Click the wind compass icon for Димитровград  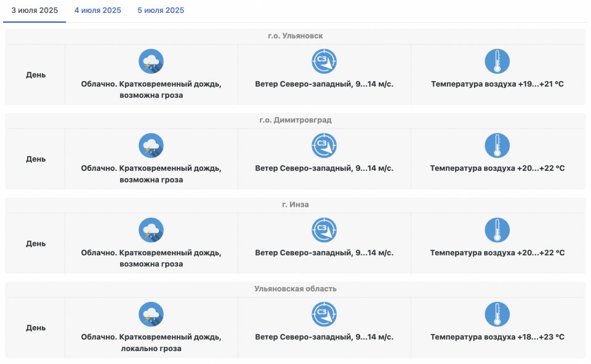tap(324, 146)
